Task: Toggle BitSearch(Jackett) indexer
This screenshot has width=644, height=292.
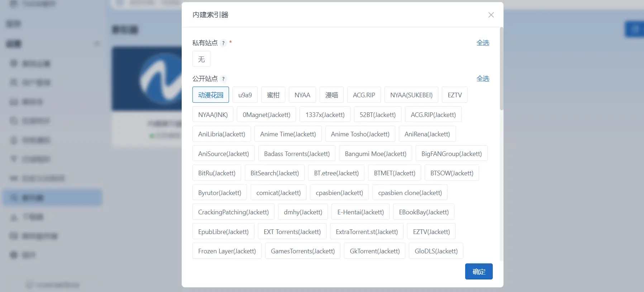Action: [x=275, y=173]
